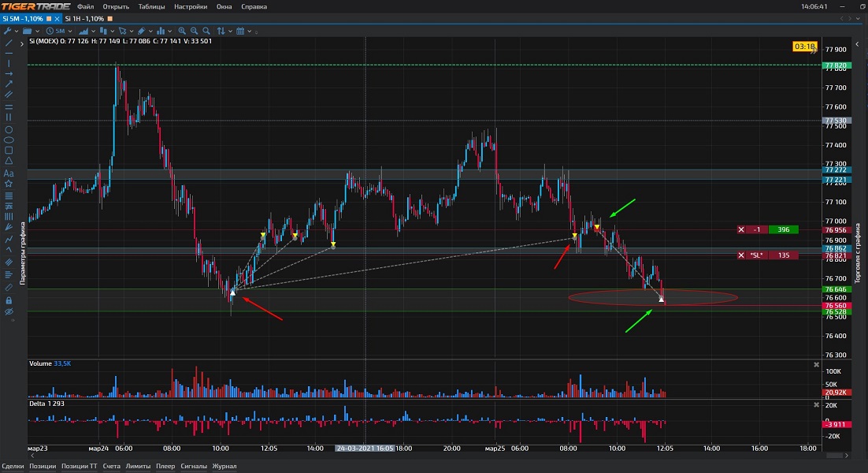The height and width of the screenshot is (473, 868).
Task: Open dropdown next to cursor pointer icon
Action: (132, 31)
